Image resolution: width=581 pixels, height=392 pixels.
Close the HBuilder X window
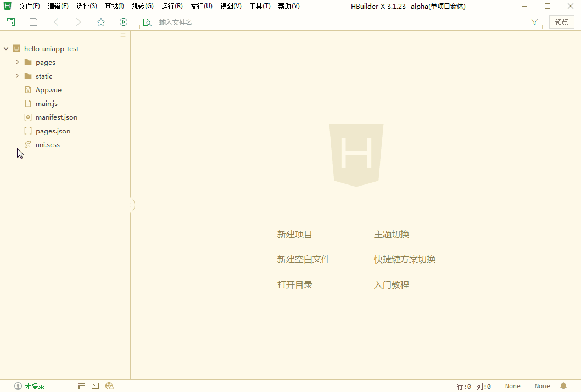point(571,6)
